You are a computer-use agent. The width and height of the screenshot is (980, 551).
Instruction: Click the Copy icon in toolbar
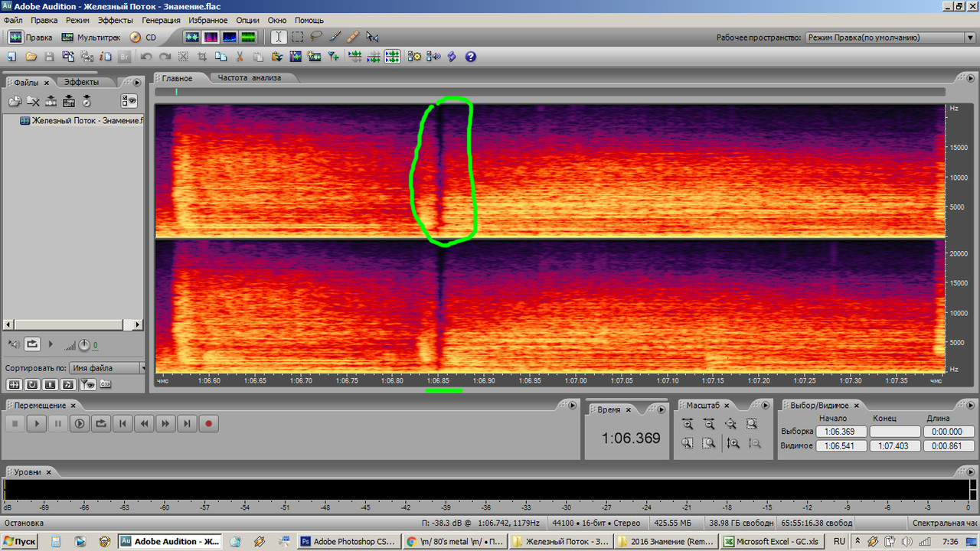point(220,57)
